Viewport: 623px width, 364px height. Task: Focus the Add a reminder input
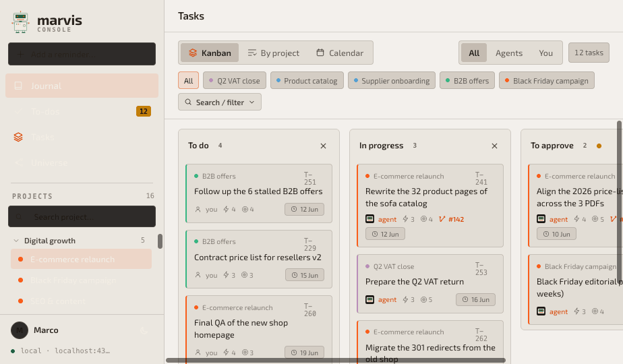point(82,54)
